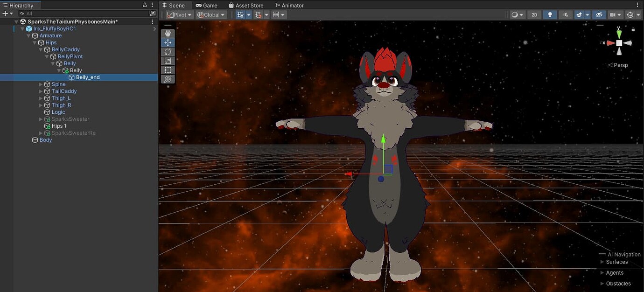
Task: Toggle grid snapping button in Scene toolbar
Action: coord(240,15)
